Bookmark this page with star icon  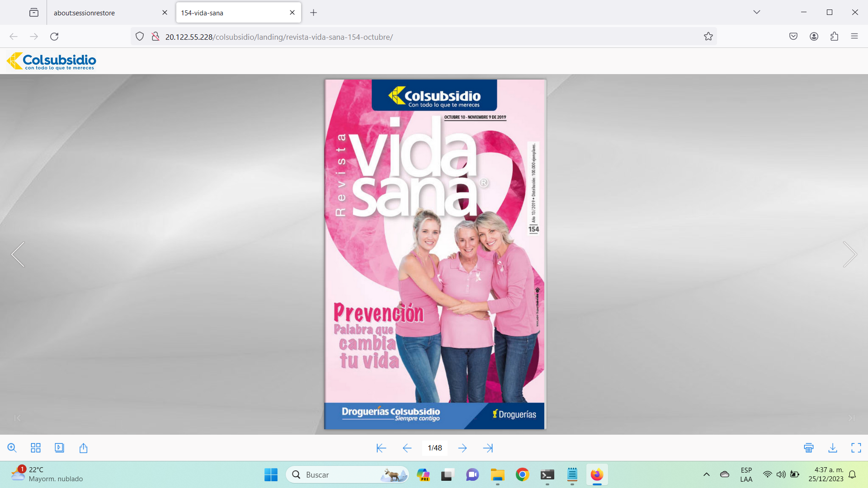click(708, 37)
